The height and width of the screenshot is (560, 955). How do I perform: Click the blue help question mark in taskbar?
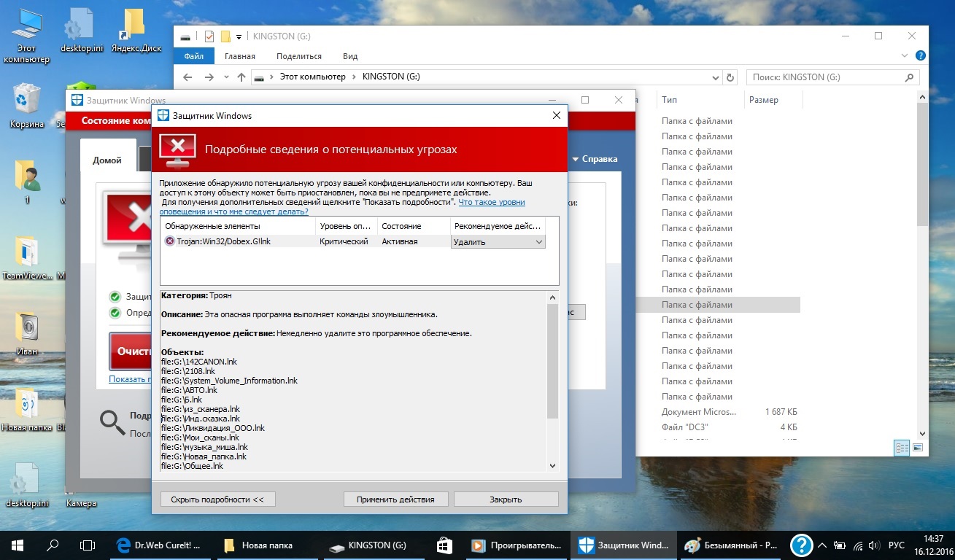click(802, 545)
